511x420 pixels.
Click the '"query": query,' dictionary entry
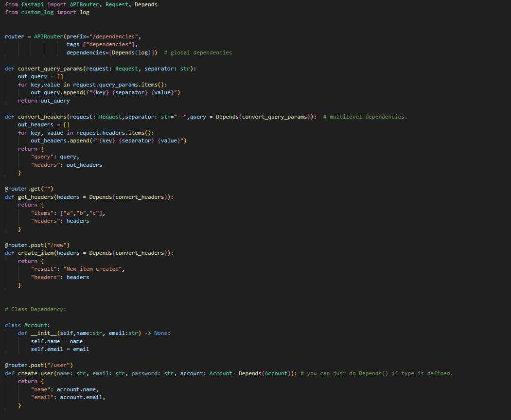(55, 157)
